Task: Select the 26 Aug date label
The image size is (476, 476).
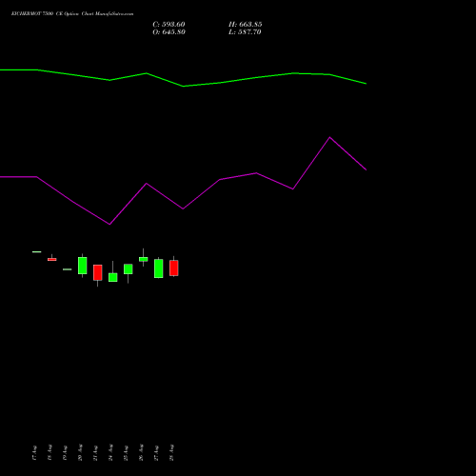Action: [141, 453]
